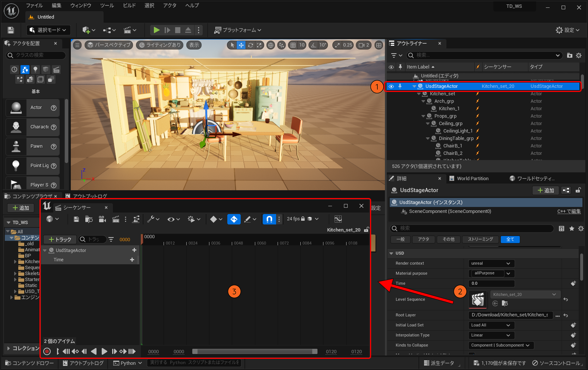This screenshot has height=370, width=588.
Task: Click the Sequencer render movie clapper icon
Action: point(116,219)
